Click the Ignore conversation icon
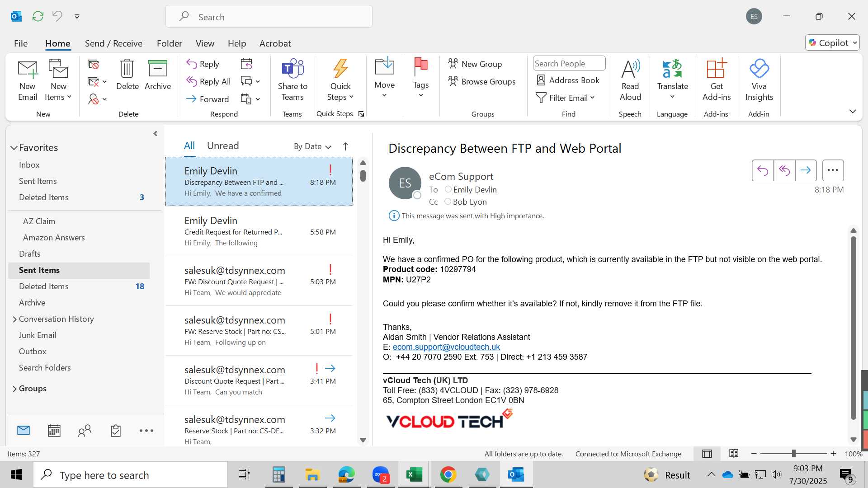This screenshot has height=488, width=868. point(93,65)
